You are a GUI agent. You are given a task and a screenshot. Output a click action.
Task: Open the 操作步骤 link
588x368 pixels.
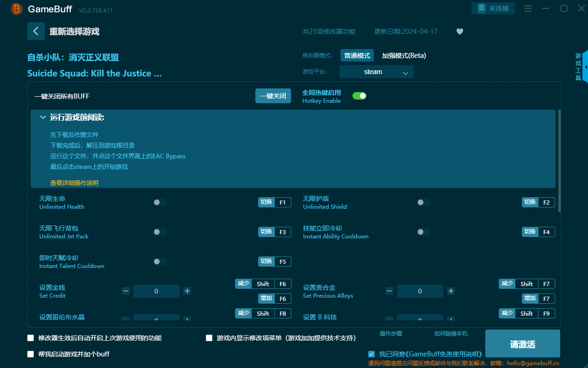click(x=391, y=334)
